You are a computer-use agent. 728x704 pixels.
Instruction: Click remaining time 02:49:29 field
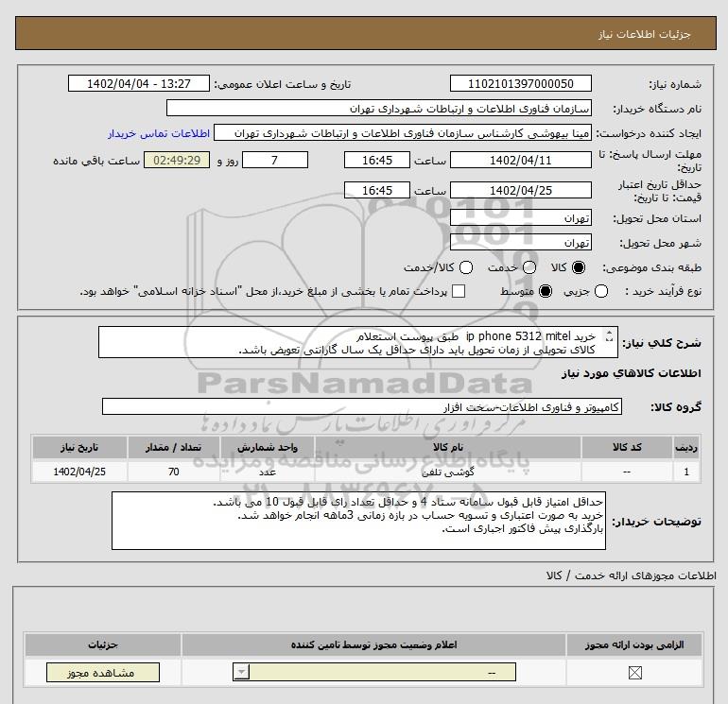177,160
